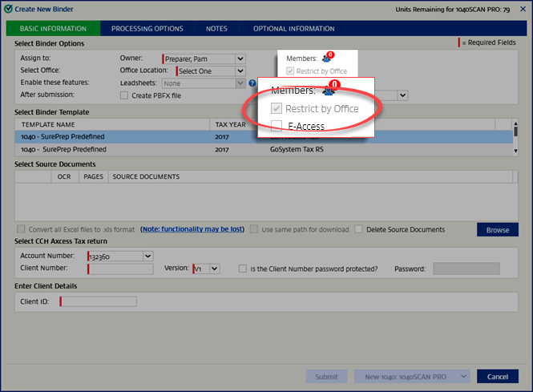This screenshot has height=392, width=533.
Task: Expand the Version dropdown
Action: click(214, 269)
